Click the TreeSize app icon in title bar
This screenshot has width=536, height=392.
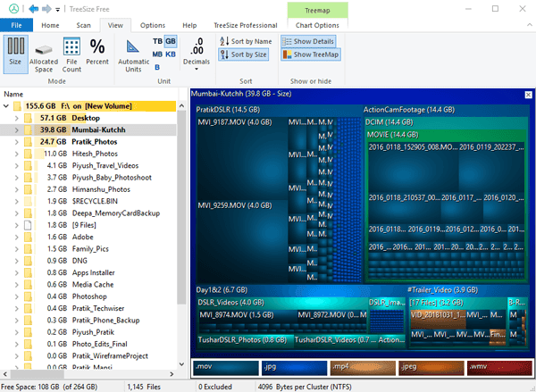click(13, 9)
